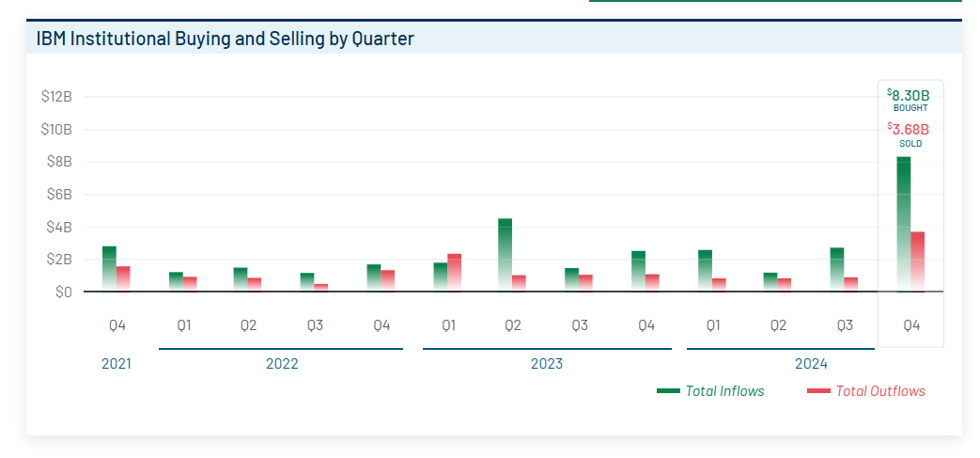Screen dimensions: 980x458
Task: Click the $2B axis label
Action: [59, 260]
